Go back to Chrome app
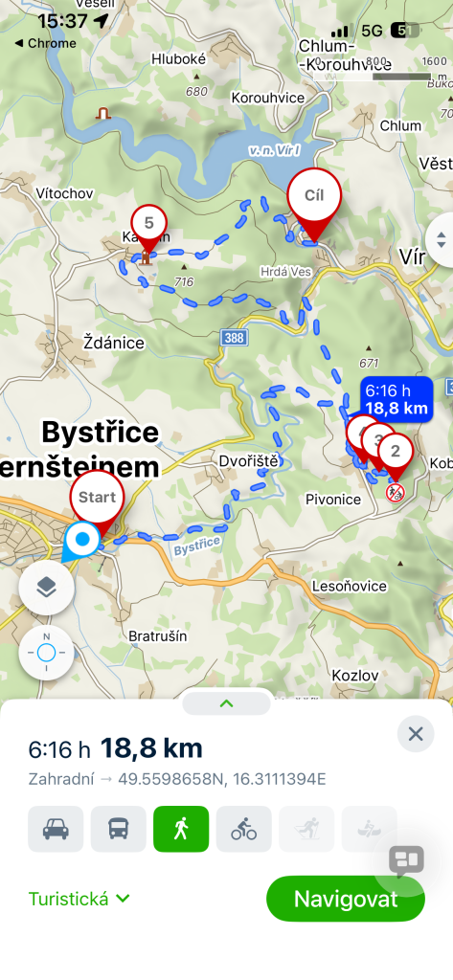 [x=45, y=43]
